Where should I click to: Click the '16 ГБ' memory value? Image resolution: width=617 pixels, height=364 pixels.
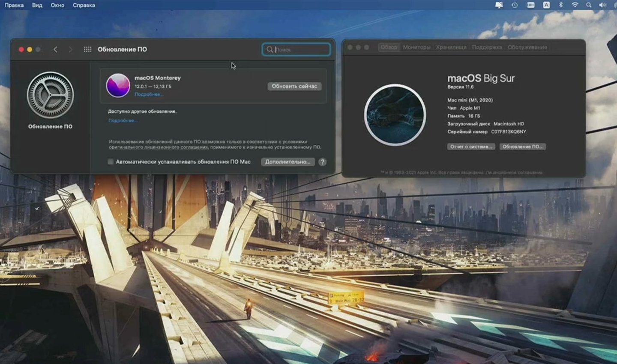click(474, 116)
